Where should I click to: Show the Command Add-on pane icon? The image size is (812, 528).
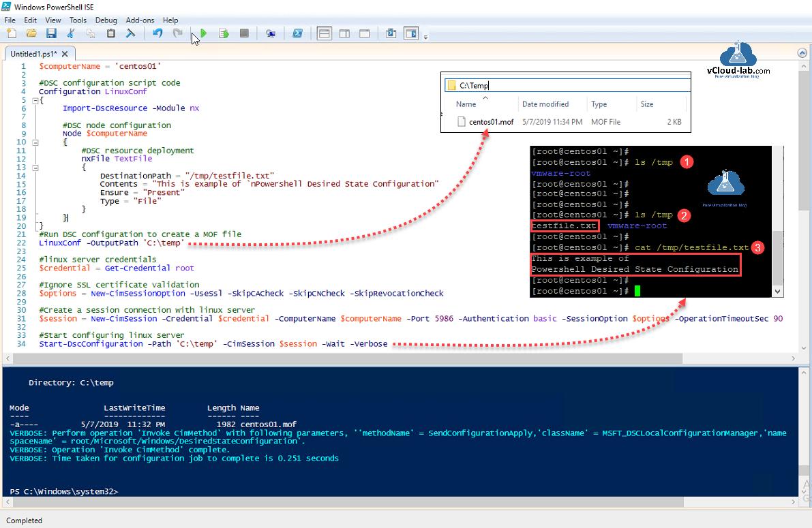click(411, 33)
